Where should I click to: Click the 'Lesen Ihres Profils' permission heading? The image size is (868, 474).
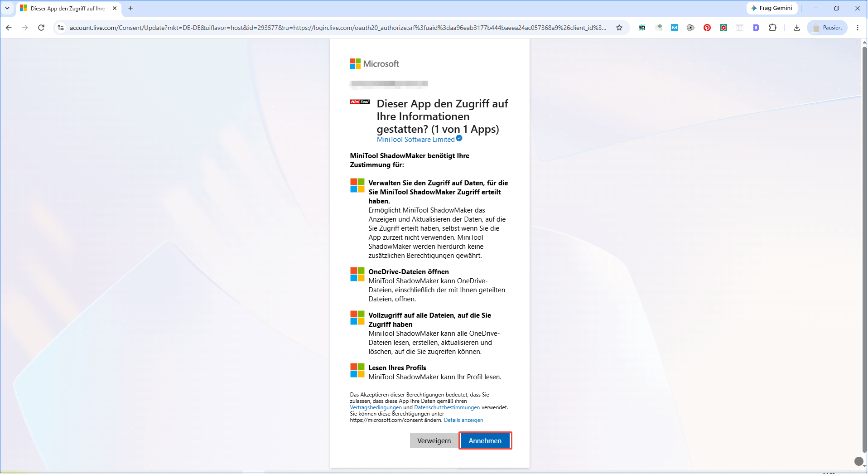[x=397, y=368]
